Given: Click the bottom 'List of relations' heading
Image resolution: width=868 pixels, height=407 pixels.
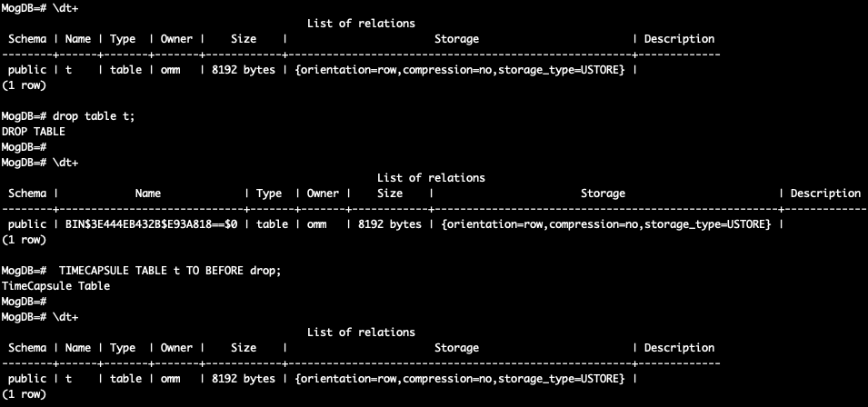Looking at the screenshot, I should click(361, 333).
